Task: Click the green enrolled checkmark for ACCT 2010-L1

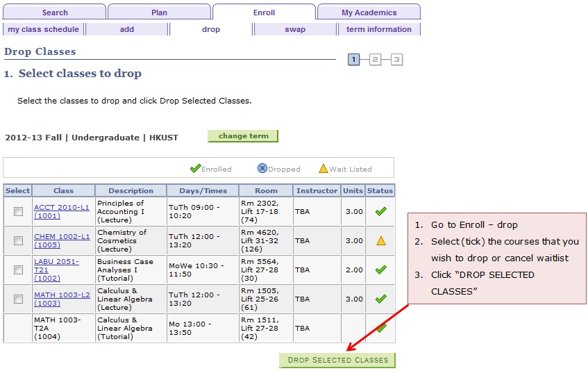Action: [380, 211]
